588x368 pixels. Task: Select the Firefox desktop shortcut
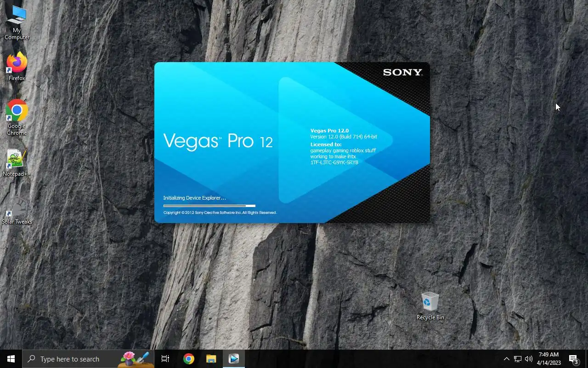[17, 67]
